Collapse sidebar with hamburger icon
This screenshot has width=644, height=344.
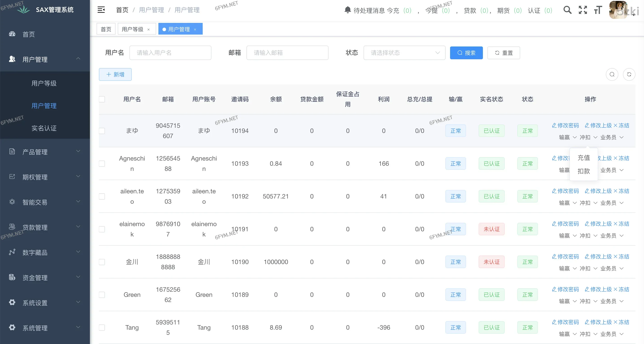pyautogui.click(x=101, y=10)
